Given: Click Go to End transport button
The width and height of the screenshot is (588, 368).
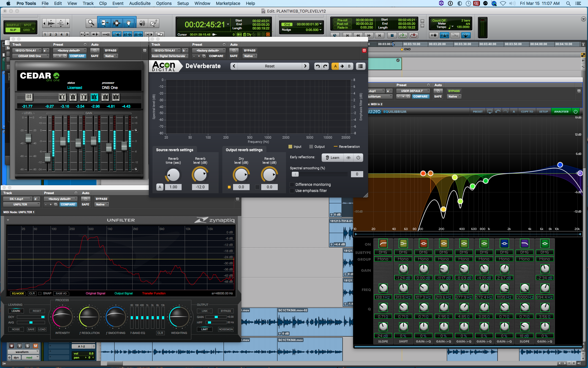Looking at the screenshot, I should click(380, 35).
